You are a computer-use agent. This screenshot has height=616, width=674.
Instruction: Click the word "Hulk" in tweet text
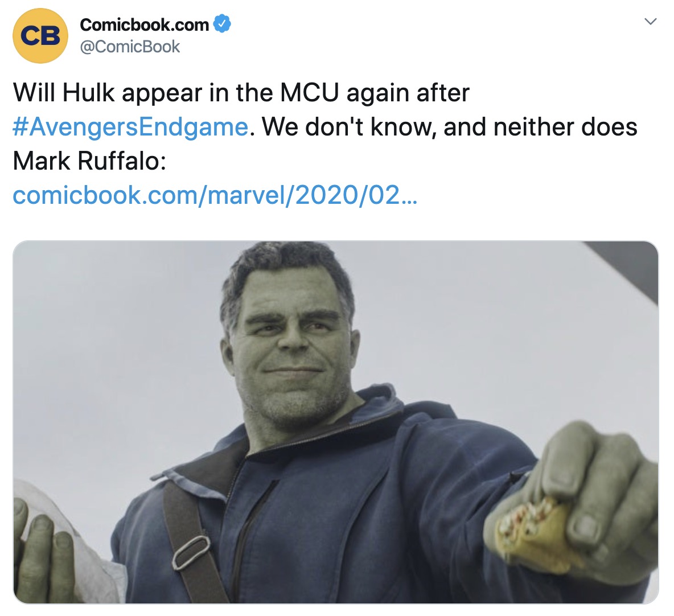tap(88, 93)
